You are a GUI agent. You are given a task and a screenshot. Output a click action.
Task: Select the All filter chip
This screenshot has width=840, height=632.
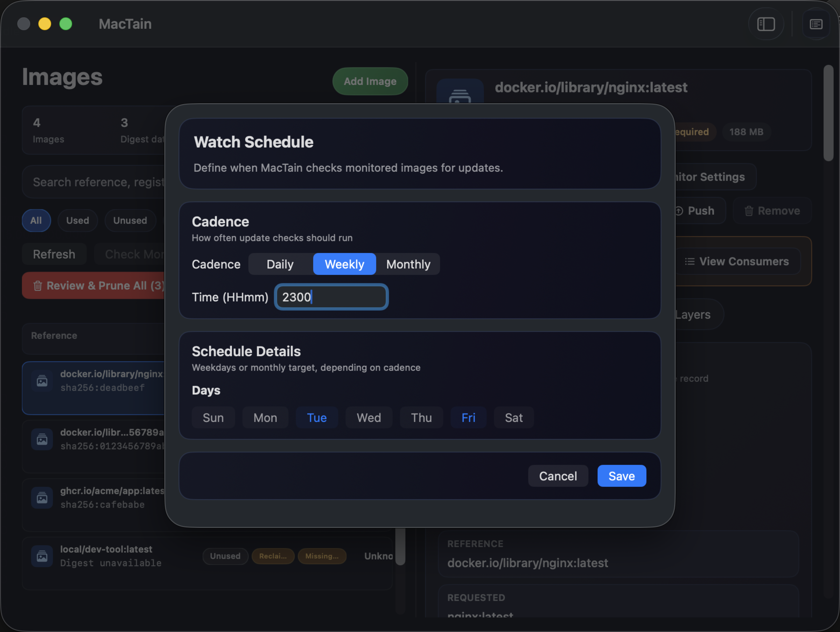coord(36,220)
